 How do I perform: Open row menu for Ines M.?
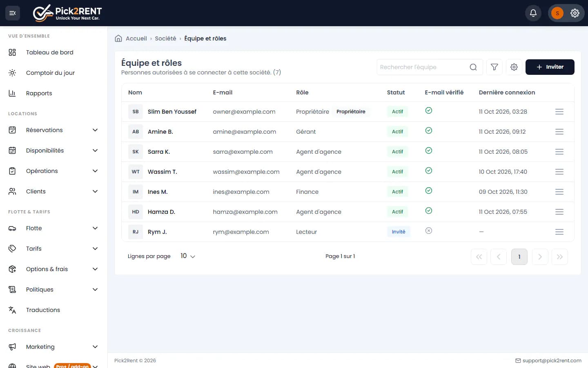tap(559, 192)
